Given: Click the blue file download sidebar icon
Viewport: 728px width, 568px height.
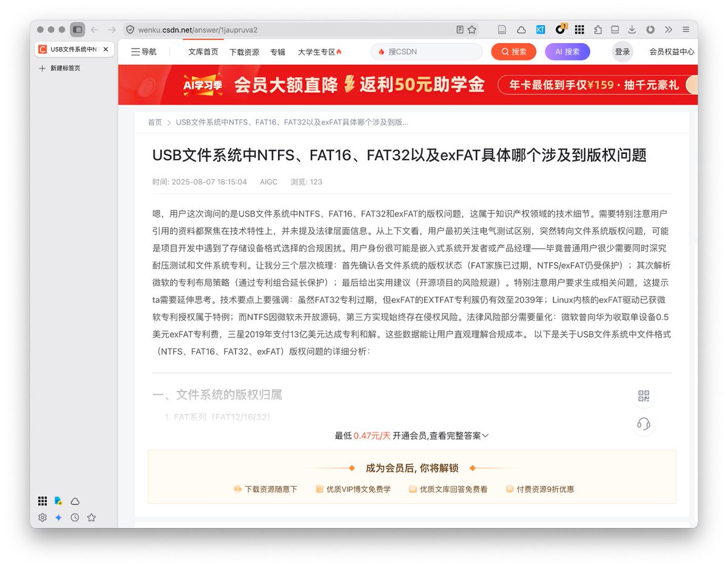Looking at the screenshot, I should 59,501.
